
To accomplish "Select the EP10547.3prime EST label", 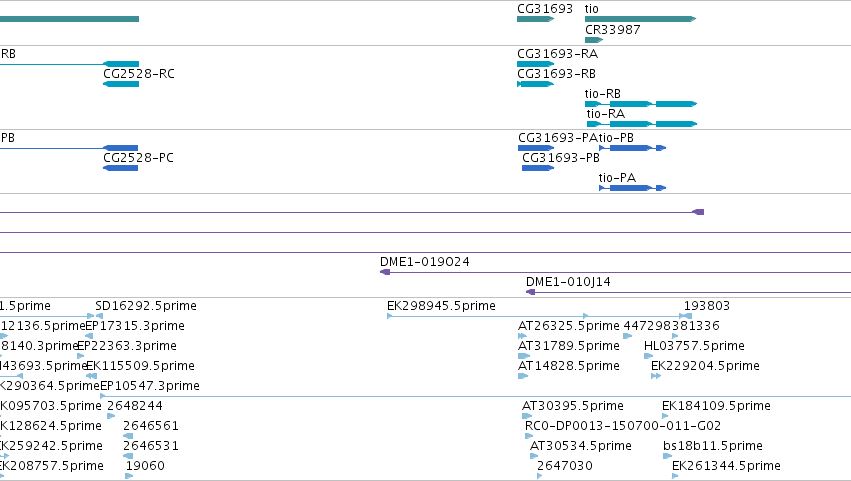I will pyautogui.click(x=150, y=386).
